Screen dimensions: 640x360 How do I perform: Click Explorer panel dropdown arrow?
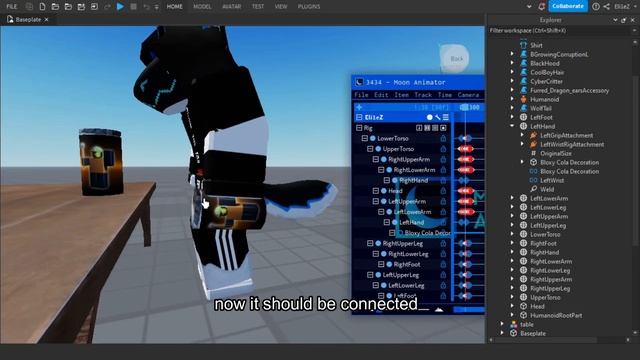pos(615,20)
